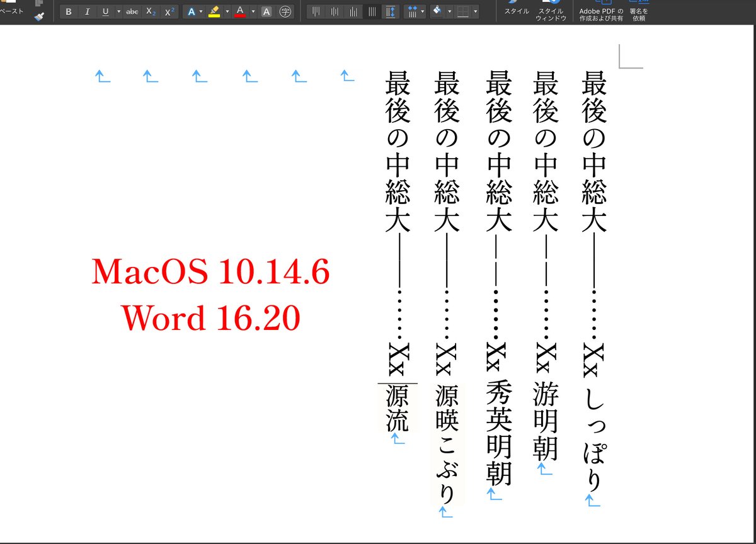Select the subscript icon
The height and width of the screenshot is (544, 756).
point(150,11)
